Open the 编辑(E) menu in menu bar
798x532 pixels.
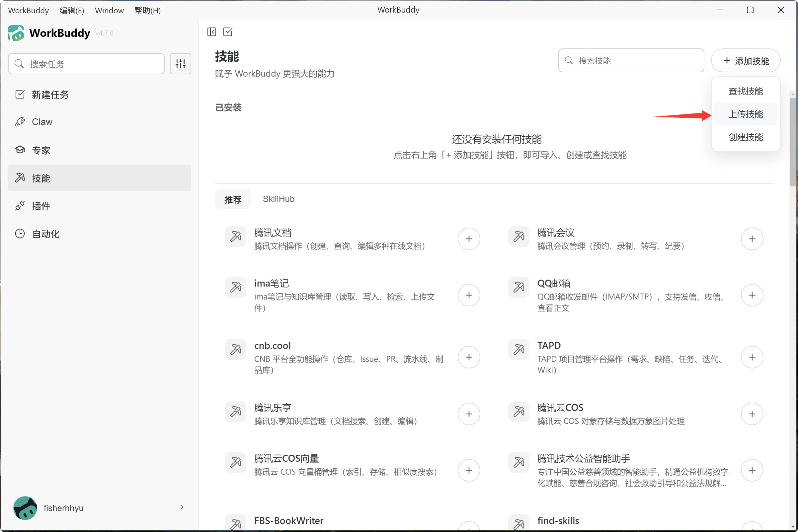pos(72,10)
